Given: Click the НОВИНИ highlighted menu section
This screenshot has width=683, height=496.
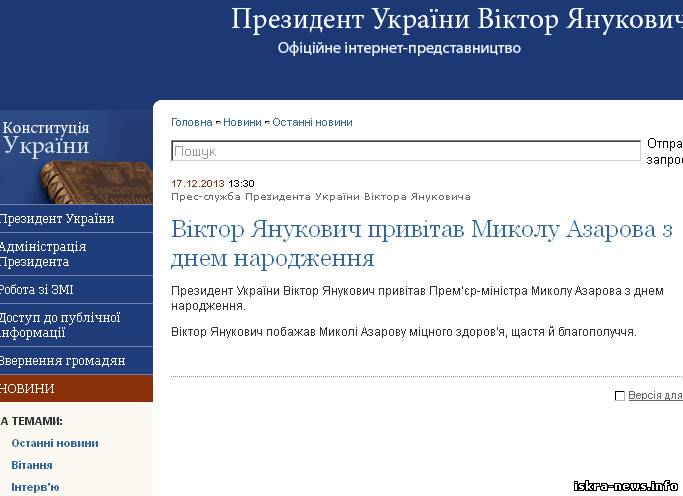Looking at the screenshot, I should (x=30, y=389).
